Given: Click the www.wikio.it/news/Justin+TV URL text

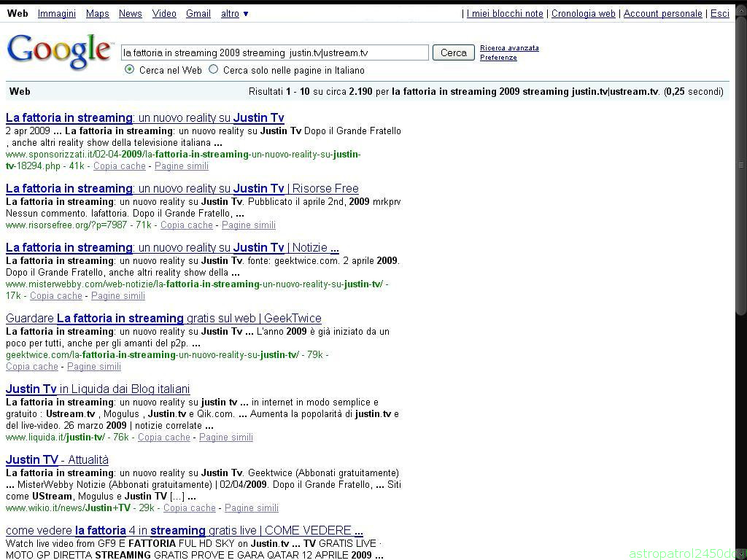Looking at the screenshot, I should pos(68,508).
